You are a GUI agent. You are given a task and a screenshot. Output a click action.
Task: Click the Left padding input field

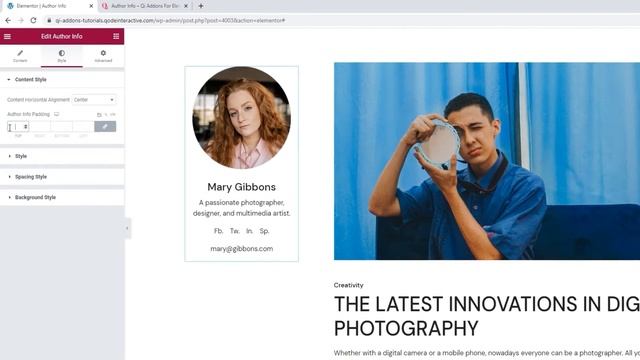pyautogui.click(x=83, y=127)
